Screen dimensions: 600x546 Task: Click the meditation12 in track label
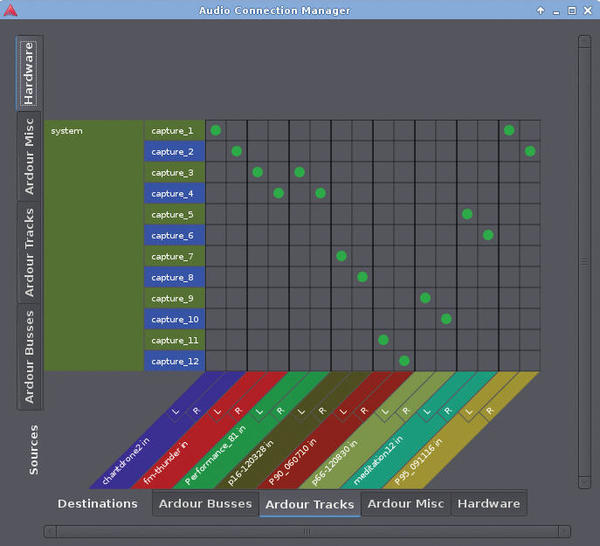coord(378,460)
